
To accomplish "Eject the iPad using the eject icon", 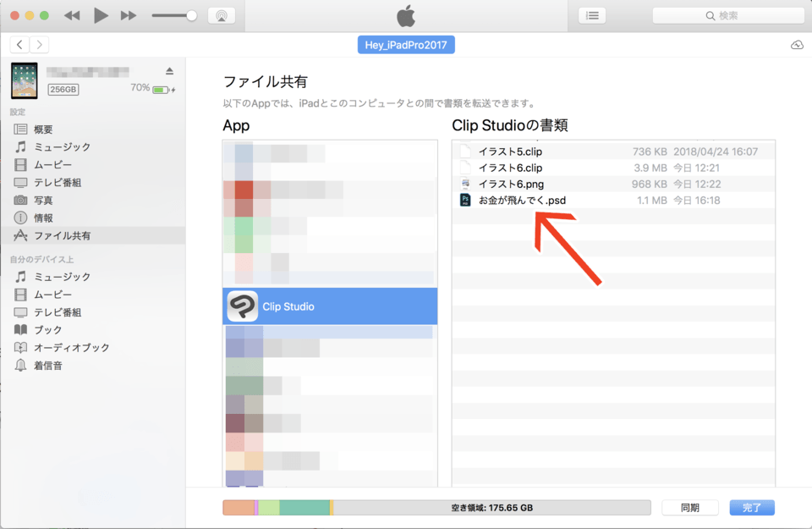I will 169,70.
